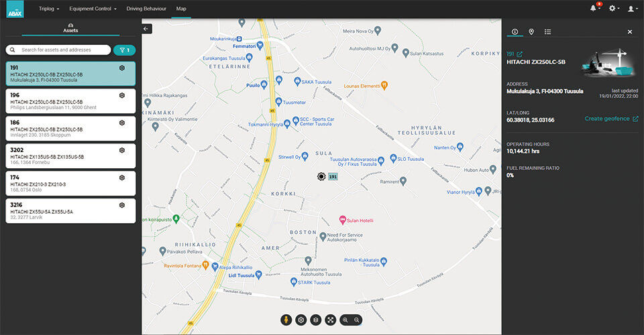The height and width of the screenshot is (335, 644).
Task: Open the settings gear dropdown
Action: [x=614, y=8]
